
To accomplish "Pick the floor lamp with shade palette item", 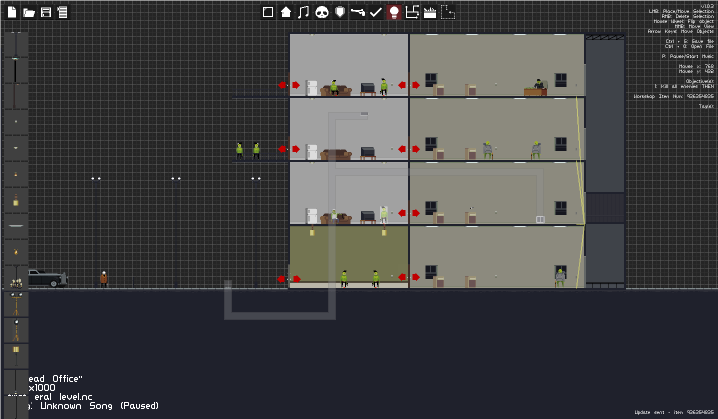I will 16,356.
